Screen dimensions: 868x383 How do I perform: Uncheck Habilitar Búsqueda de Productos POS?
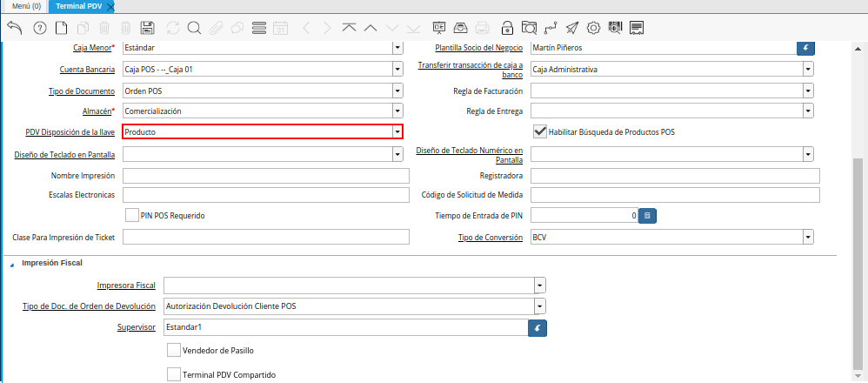(x=540, y=132)
